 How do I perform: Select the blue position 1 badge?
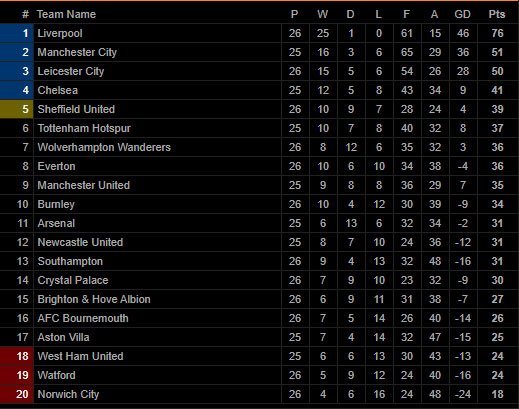(17, 33)
